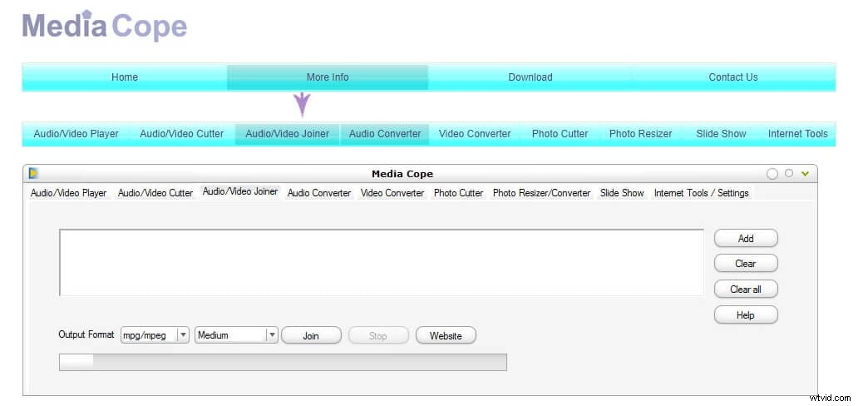Go to the Download page

(x=530, y=77)
